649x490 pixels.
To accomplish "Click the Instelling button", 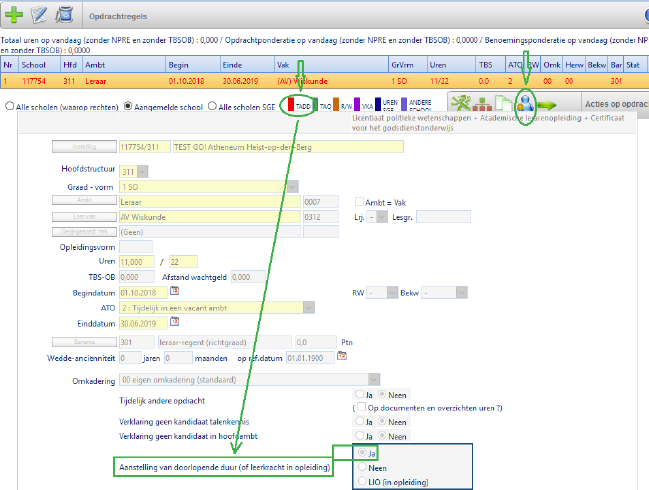I will click(x=84, y=147).
